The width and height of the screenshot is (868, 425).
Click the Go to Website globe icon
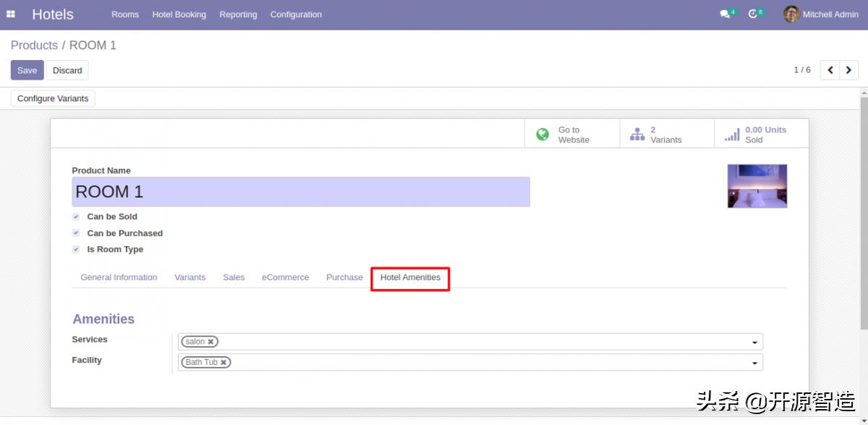pyautogui.click(x=542, y=135)
